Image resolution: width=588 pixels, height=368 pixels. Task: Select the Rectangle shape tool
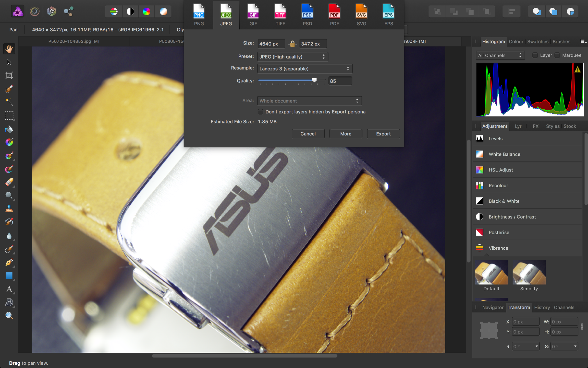click(x=9, y=275)
